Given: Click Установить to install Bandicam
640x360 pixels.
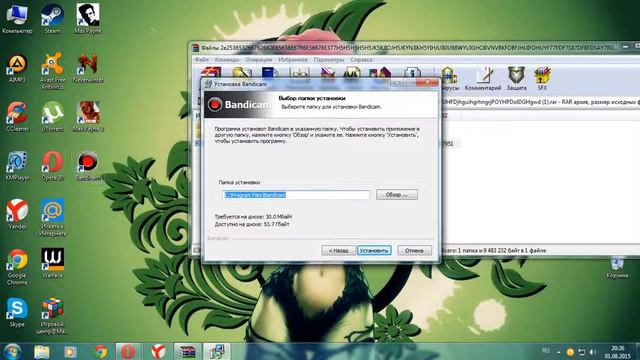Looking at the screenshot, I should [x=374, y=250].
